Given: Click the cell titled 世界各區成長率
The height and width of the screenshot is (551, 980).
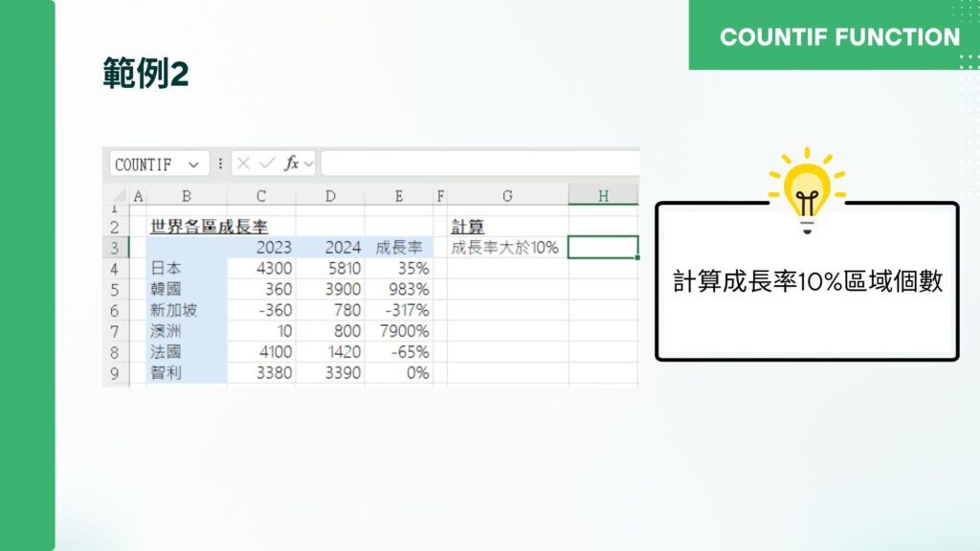Looking at the screenshot, I should tap(209, 227).
